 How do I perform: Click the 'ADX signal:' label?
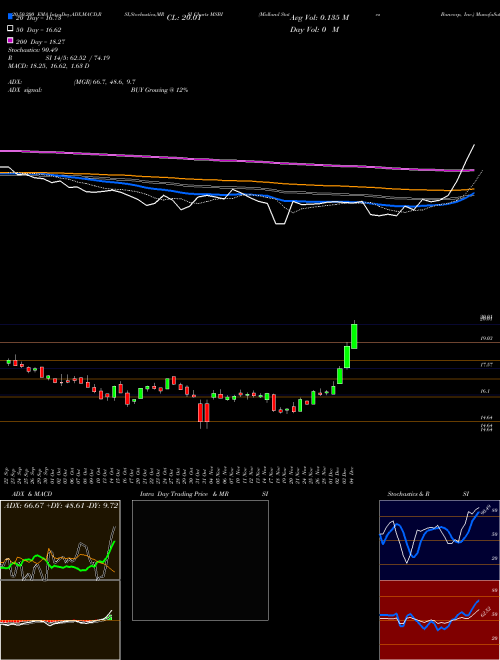click(25, 90)
